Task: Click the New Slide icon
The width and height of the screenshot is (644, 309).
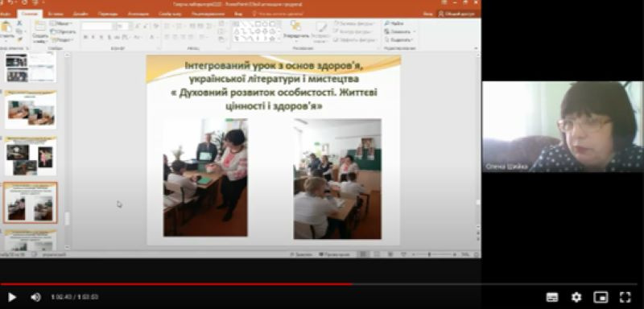Action: pos(39,31)
